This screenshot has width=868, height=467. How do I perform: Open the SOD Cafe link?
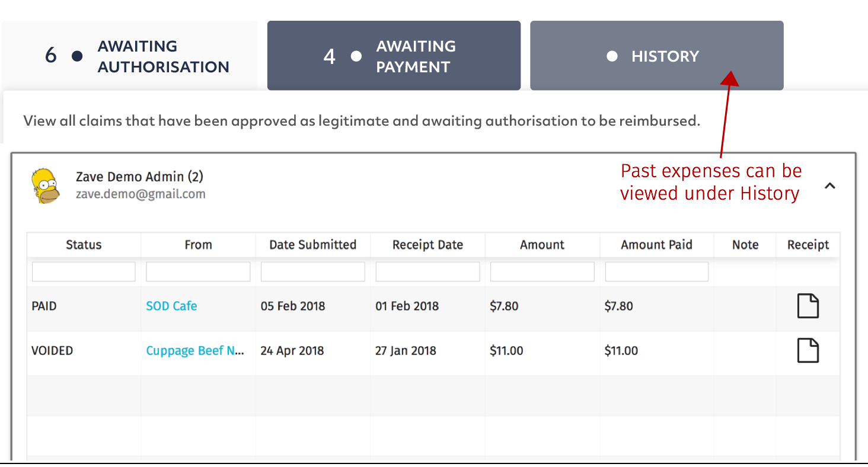tap(171, 306)
